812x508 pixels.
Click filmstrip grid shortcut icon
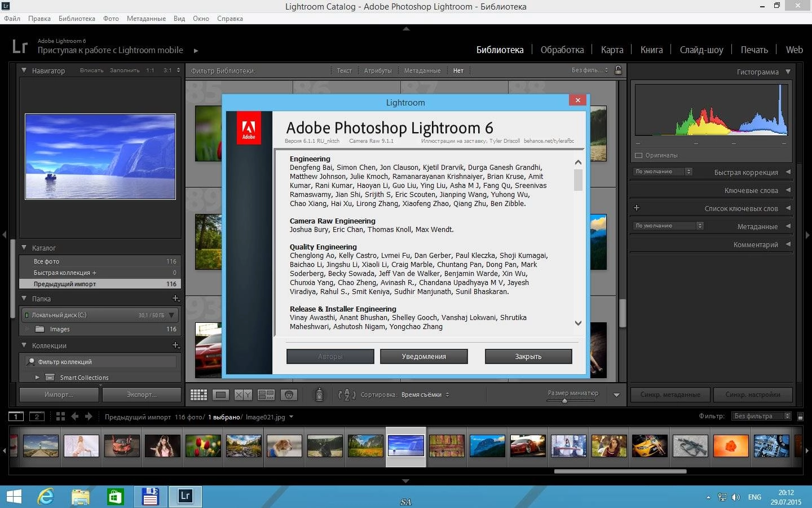click(60, 417)
